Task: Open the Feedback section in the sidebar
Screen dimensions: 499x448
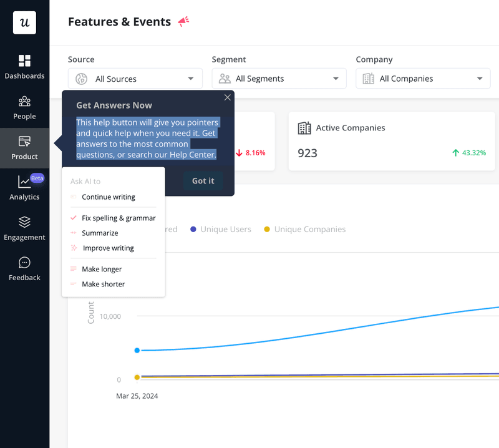Action: pos(24,268)
